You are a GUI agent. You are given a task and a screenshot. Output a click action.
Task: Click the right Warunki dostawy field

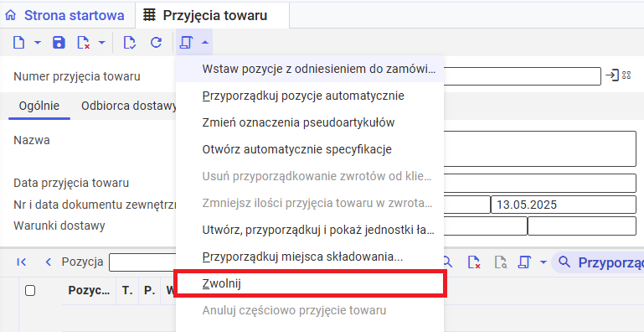point(582,226)
